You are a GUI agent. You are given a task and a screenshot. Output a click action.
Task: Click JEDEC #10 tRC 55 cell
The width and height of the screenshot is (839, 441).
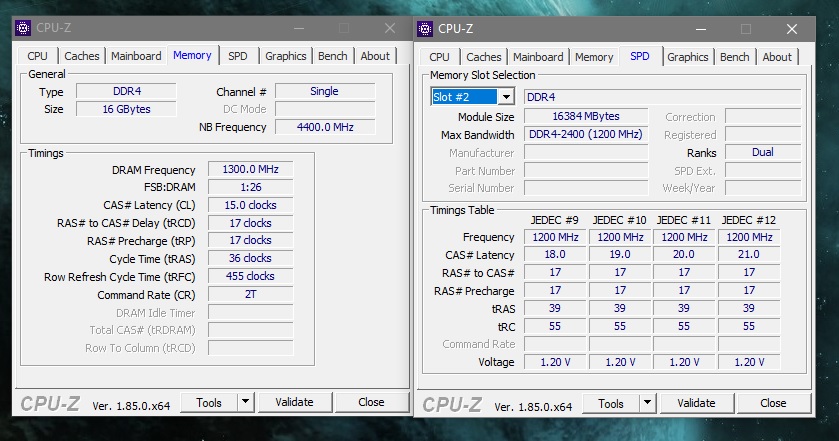[620, 326]
